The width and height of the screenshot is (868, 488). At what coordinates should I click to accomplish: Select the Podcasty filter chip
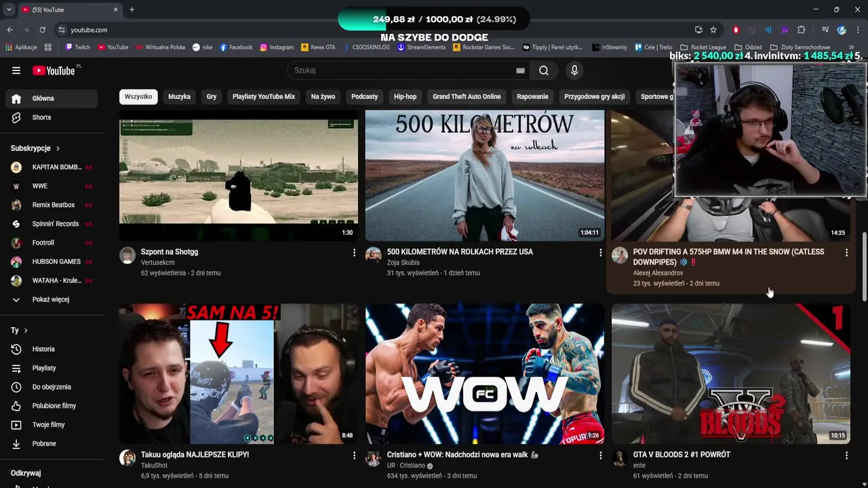coord(364,96)
